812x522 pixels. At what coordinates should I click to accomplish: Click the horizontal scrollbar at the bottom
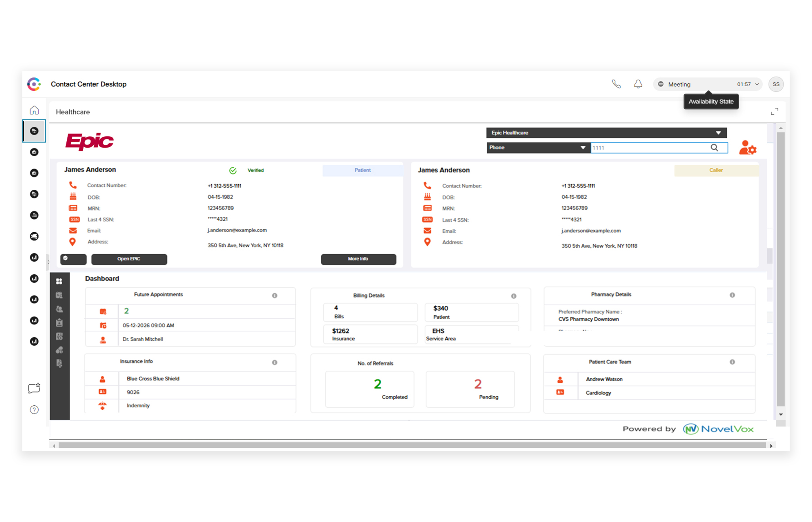412,445
